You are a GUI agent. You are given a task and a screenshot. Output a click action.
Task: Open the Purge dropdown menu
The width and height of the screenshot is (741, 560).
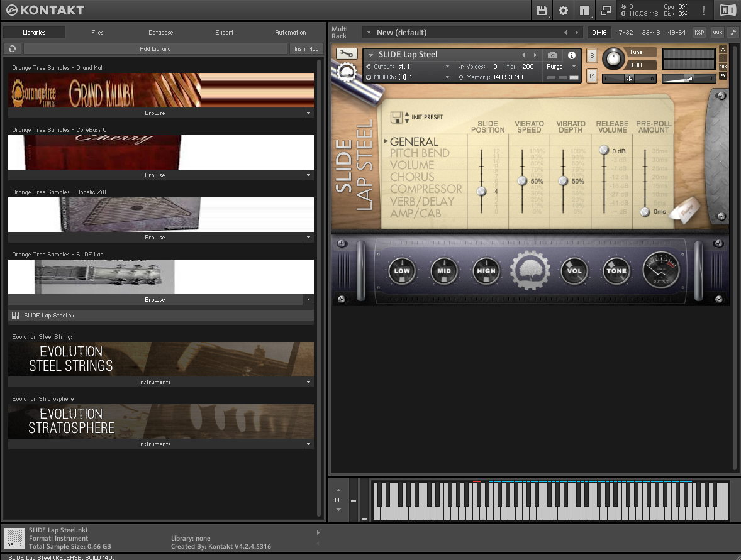pos(561,67)
